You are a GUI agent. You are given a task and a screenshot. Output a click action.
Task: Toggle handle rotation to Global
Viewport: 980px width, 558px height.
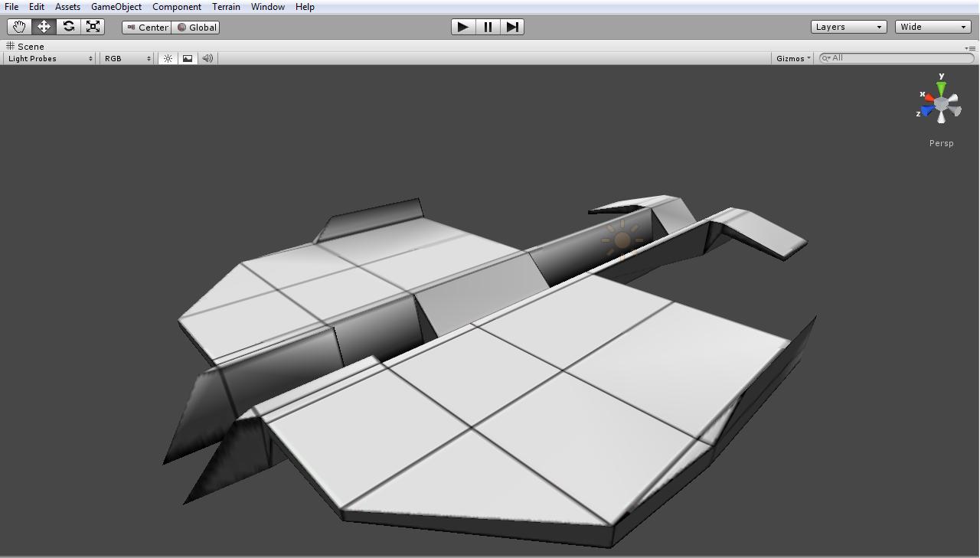(196, 27)
